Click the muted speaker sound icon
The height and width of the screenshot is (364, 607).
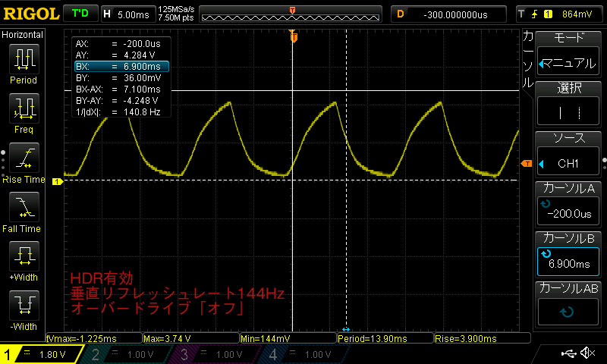(588, 353)
